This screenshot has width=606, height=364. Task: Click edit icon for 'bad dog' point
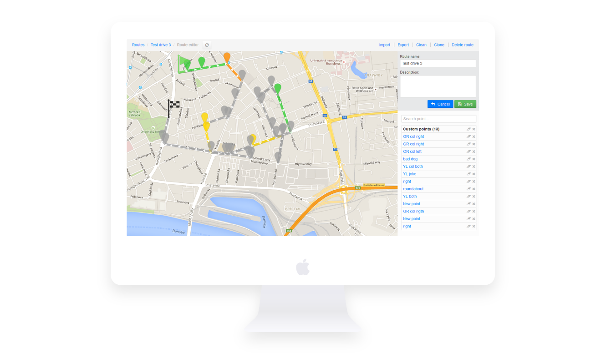pyautogui.click(x=469, y=159)
